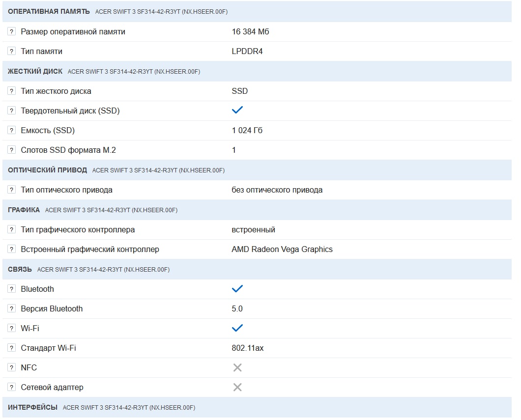This screenshot has height=420, width=521.
Task: Open hint for Сетевой адаптер
Action: coord(12,387)
